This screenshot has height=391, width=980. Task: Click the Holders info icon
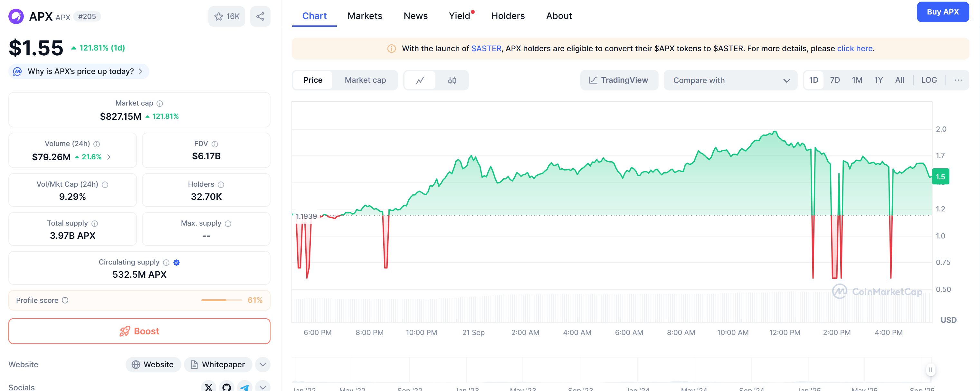pos(221,185)
